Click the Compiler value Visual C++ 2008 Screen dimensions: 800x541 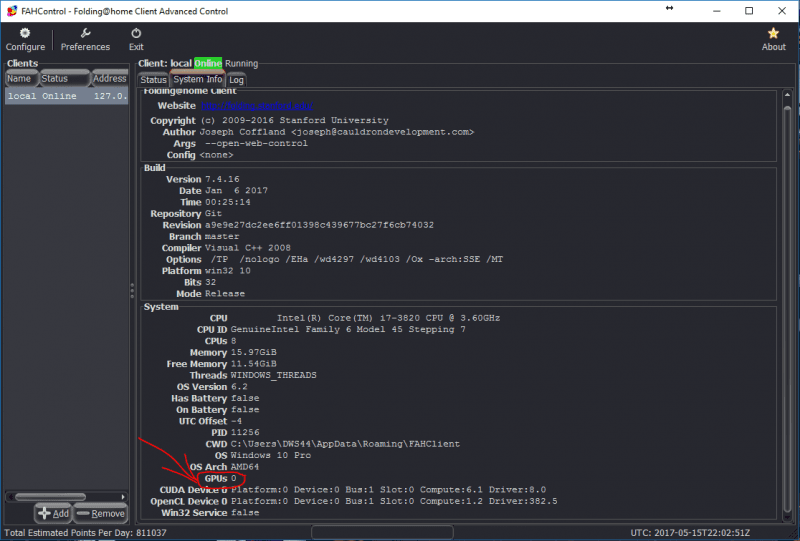(x=248, y=248)
